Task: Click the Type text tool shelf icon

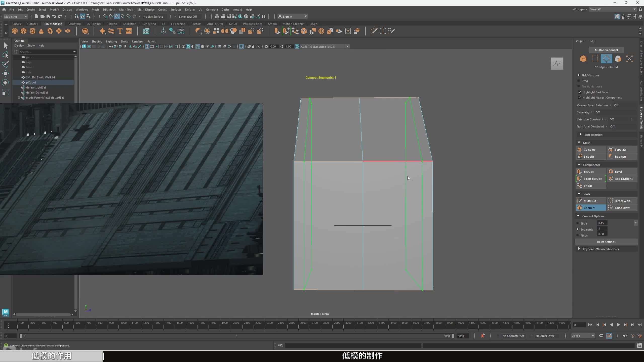Action: pos(120,31)
